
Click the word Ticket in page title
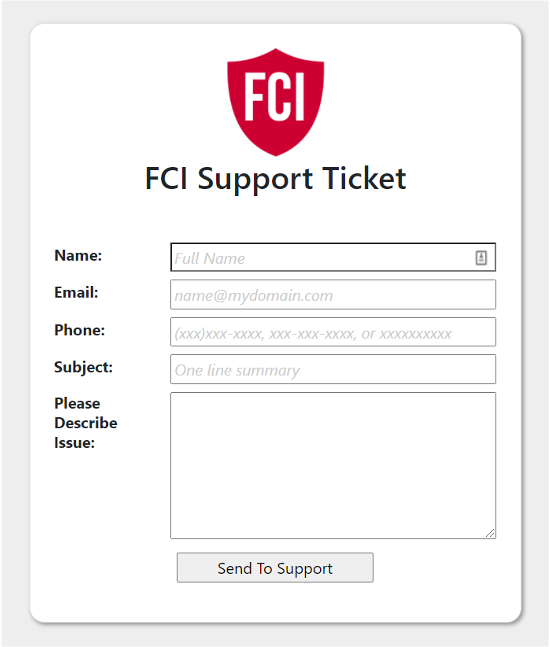(364, 178)
